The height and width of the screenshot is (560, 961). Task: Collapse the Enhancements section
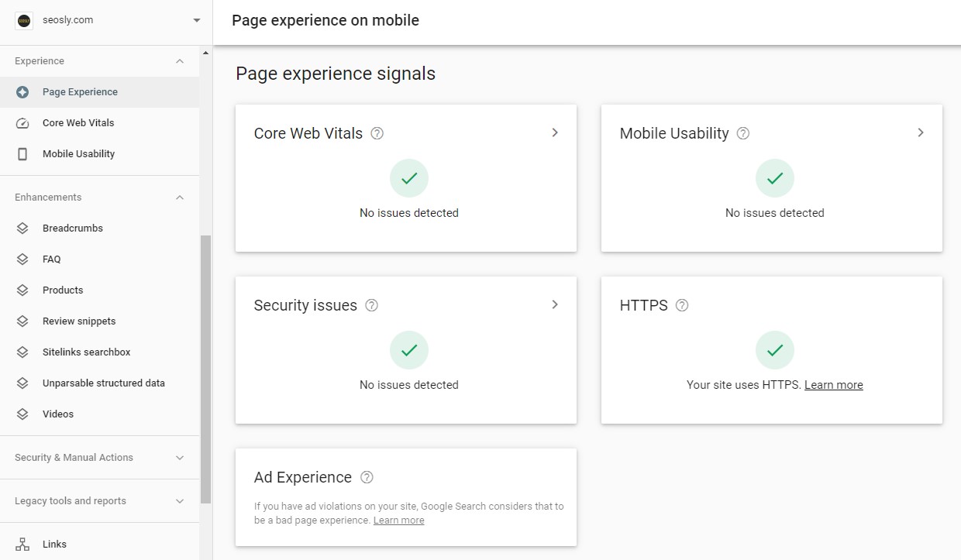pos(179,197)
